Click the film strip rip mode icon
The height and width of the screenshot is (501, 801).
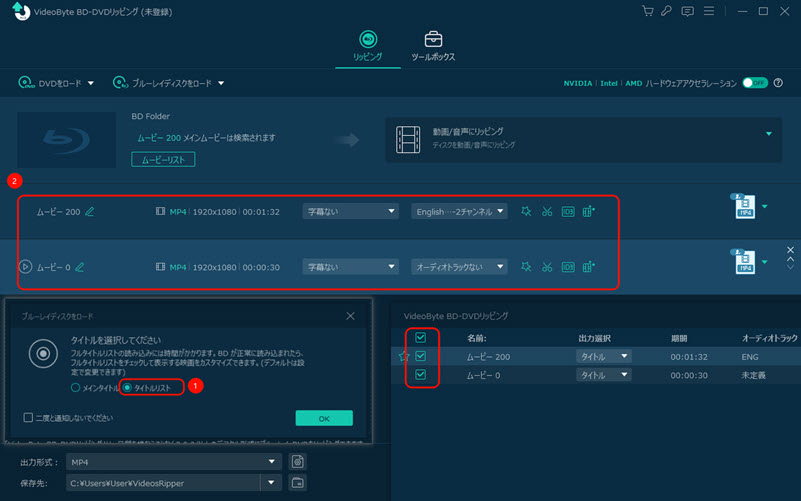(x=408, y=139)
